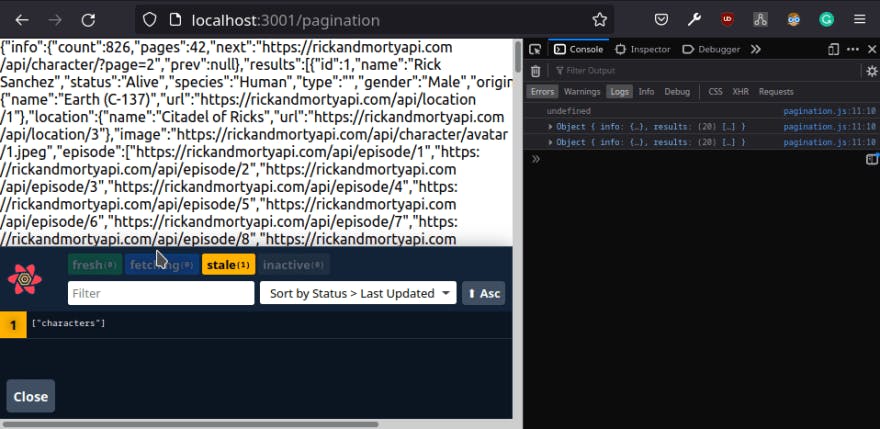The image size is (880, 429).
Task: Toggle the Info filter
Action: tap(646, 92)
